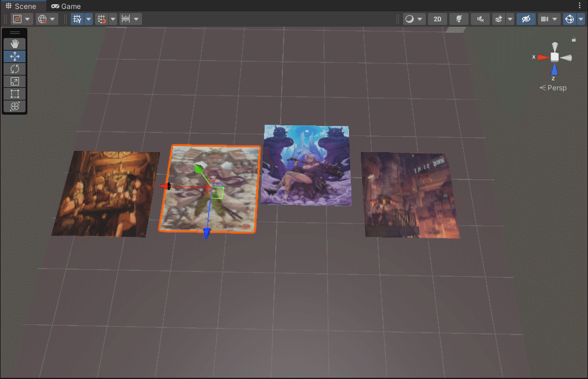Select the combined Transform tool
The height and width of the screenshot is (379, 588).
click(x=15, y=106)
